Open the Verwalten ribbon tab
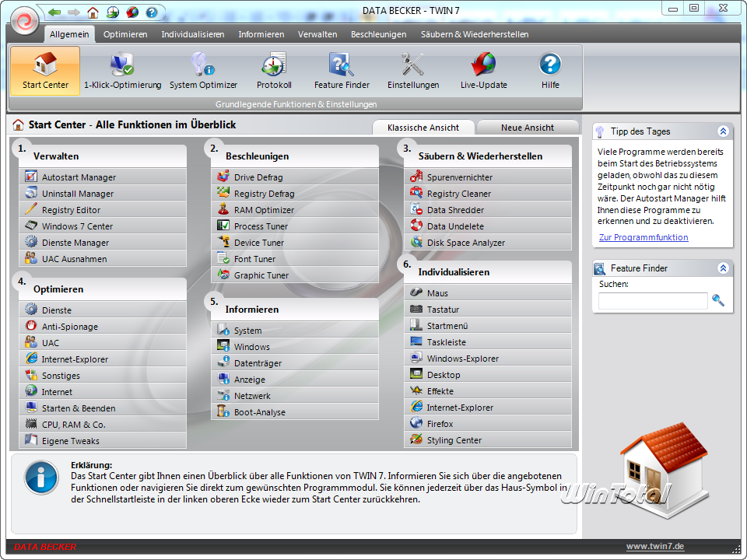Screen dimensions: 747x560 coord(317,34)
